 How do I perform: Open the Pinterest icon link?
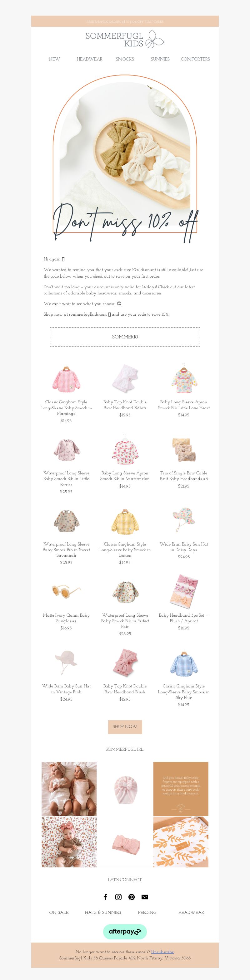132,897
